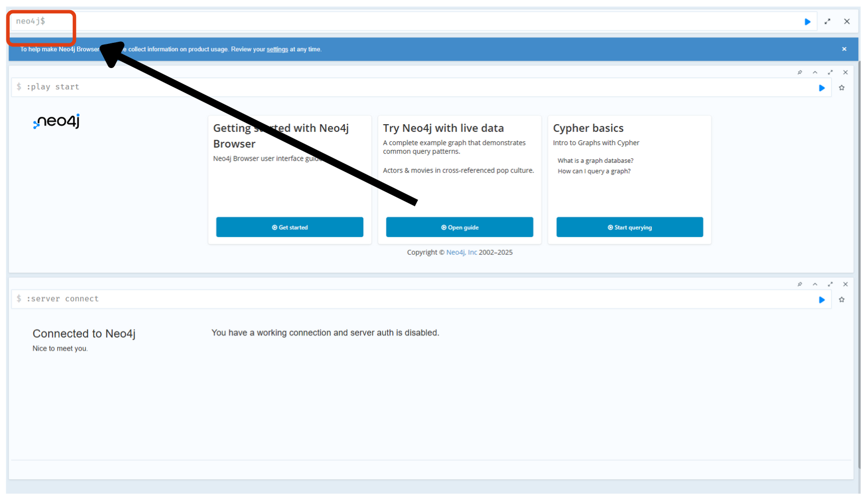Favorite the :play start command with the star
Image resolution: width=868 pixels, height=500 pixels.
[x=842, y=88]
